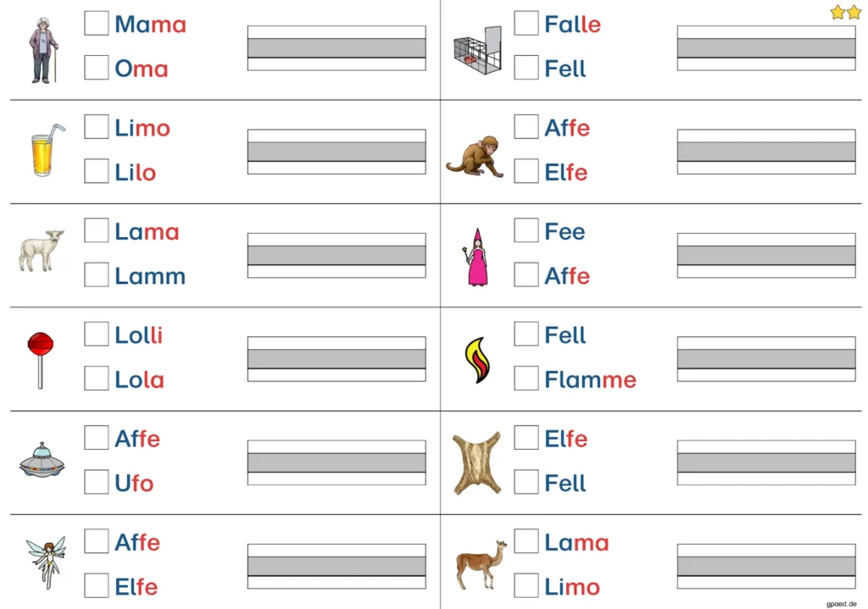Click the animal fur hide picture
Image resolution: width=868 pixels, height=609 pixels.
[476, 462]
